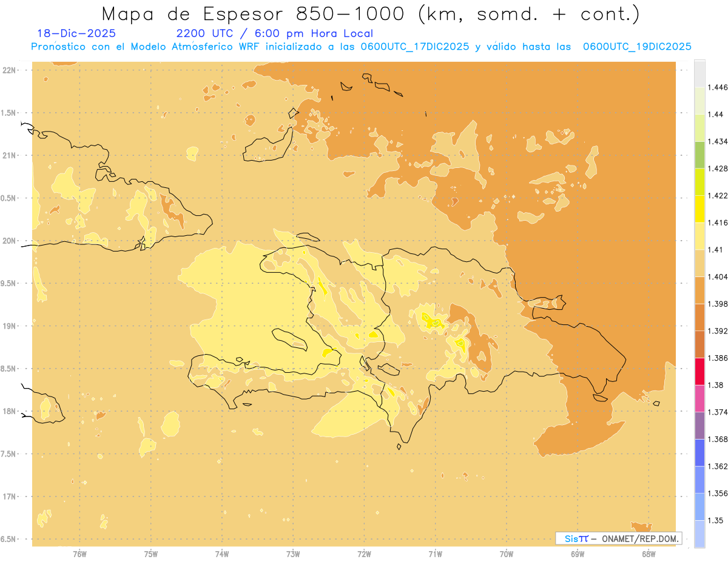Click the bottom colorbar value '1.35'
Image resolution: width=728 pixels, height=562 pixels.
[715, 520]
